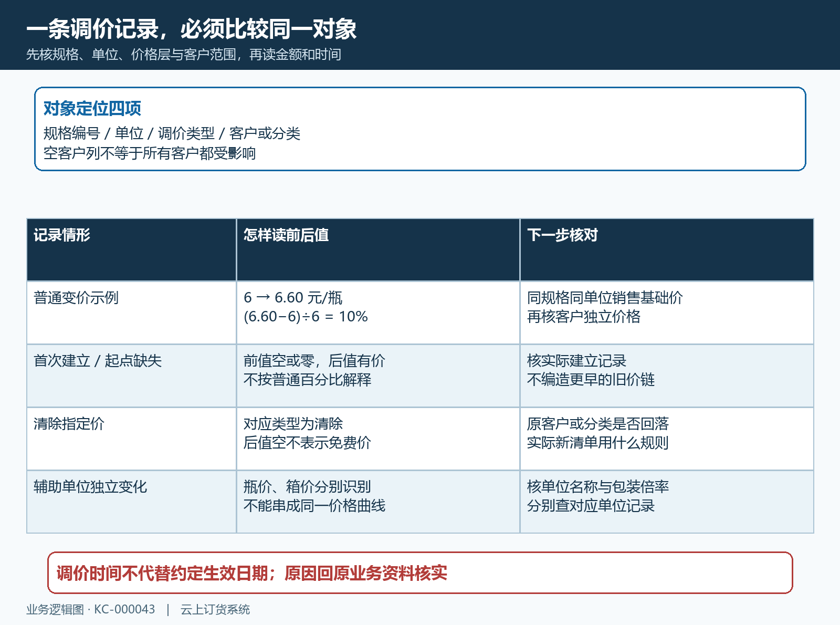The width and height of the screenshot is (840, 625).
Task: Click the text 空客户列不等于所有客户都受影响
Action: point(150,153)
